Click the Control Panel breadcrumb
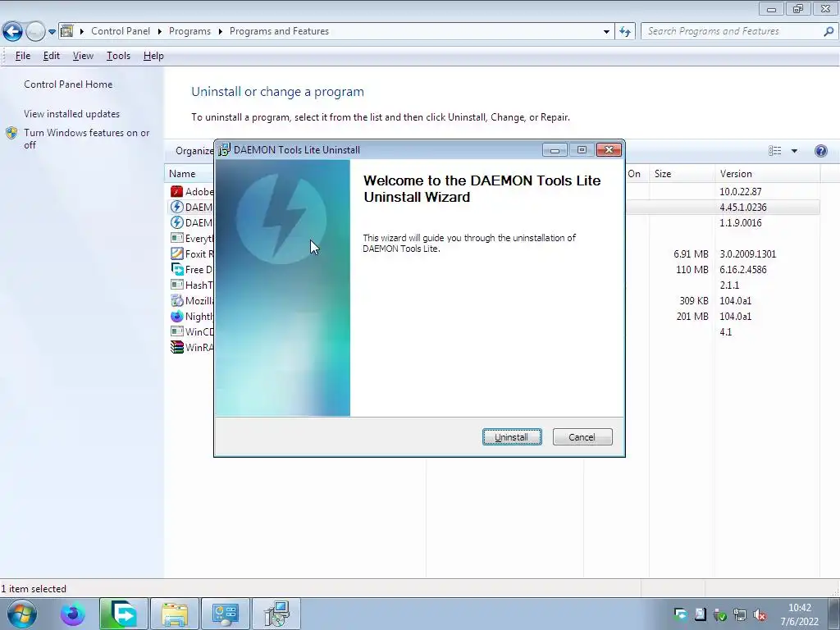This screenshot has height=630, width=840. pos(121,31)
